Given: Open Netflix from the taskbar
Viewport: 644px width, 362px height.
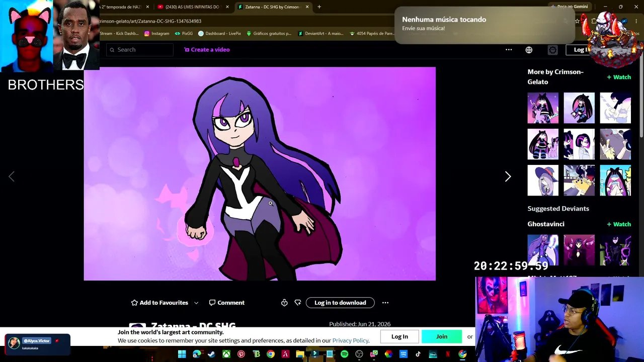Looking at the screenshot, I should [x=447, y=354].
